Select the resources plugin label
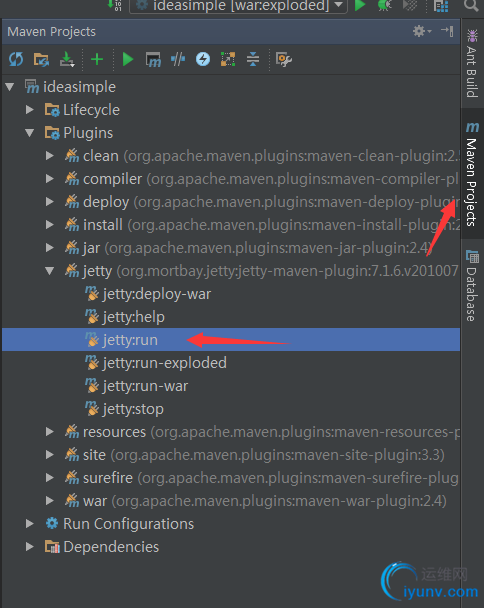This screenshot has width=484, height=608. pos(114,432)
